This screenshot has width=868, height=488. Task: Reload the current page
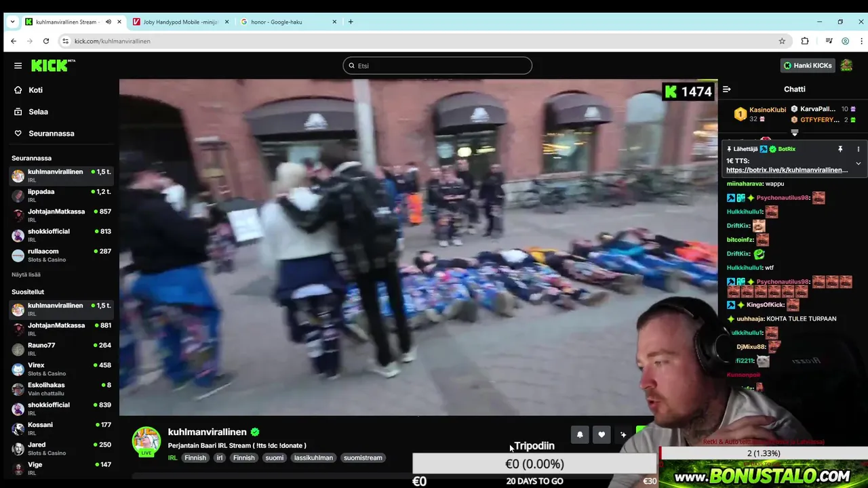pos(46,41)
